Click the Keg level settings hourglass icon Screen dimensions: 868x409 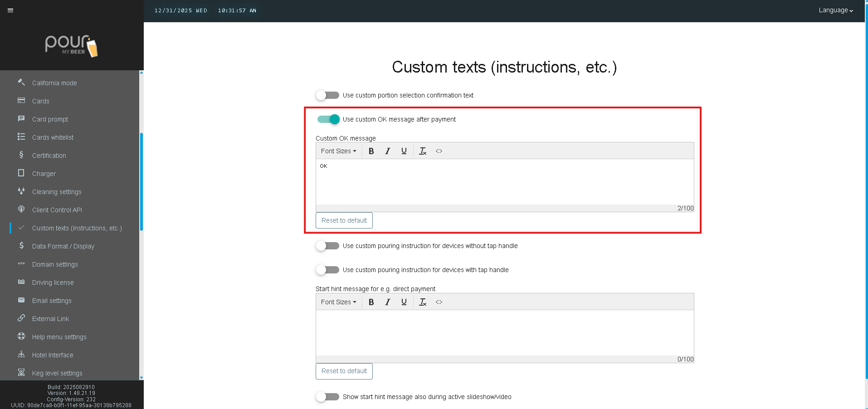(21, 373)
